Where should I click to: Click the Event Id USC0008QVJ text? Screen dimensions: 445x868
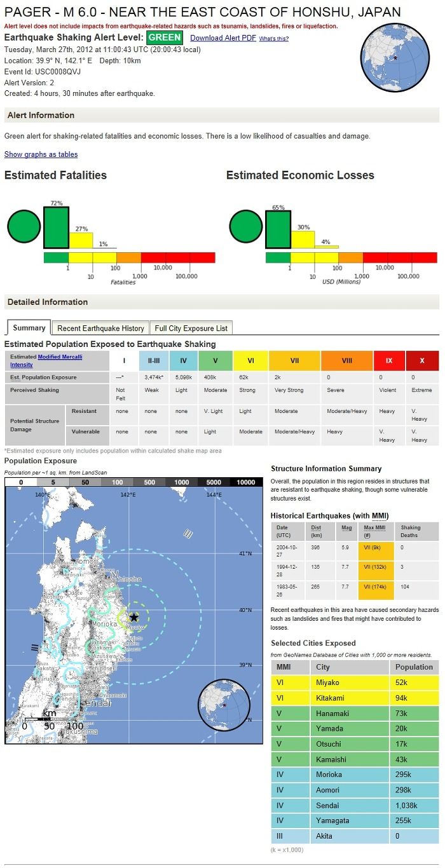43,72
